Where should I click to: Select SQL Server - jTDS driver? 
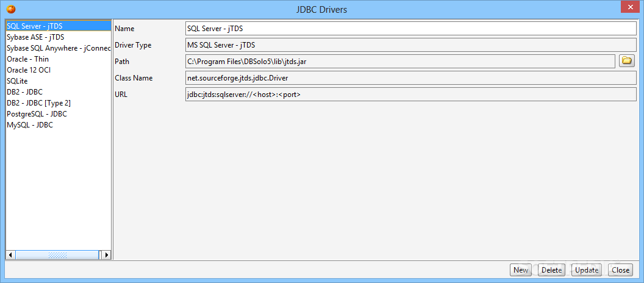point(59,26)
